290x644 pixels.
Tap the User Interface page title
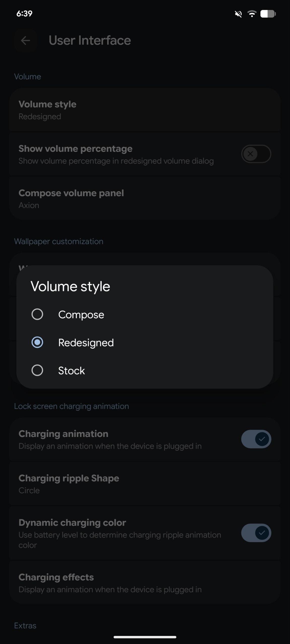pos(90,41)
